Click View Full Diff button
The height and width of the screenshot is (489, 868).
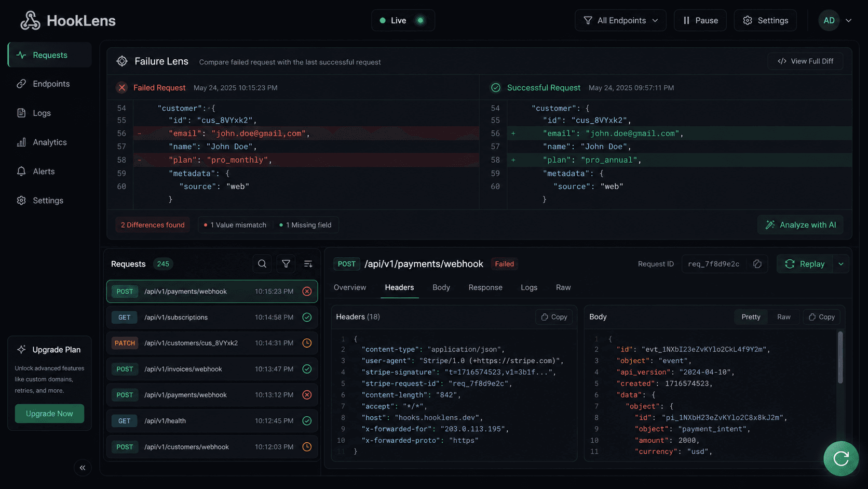tap(805, 61)
